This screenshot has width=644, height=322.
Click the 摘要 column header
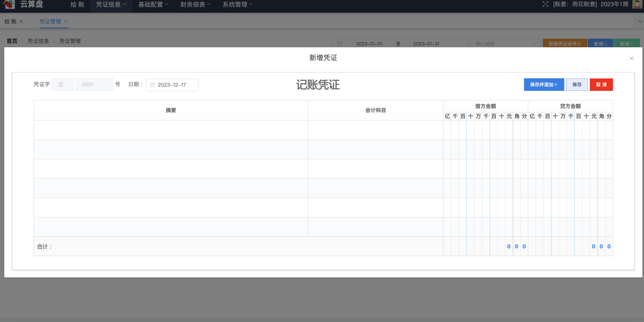(171, 110)
